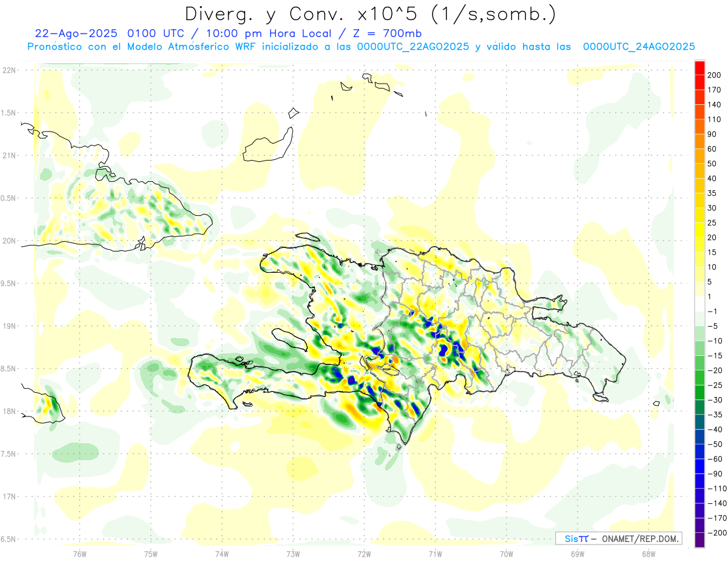
Task: Click the '76W' longitude label
Action: tap(79, 553)
